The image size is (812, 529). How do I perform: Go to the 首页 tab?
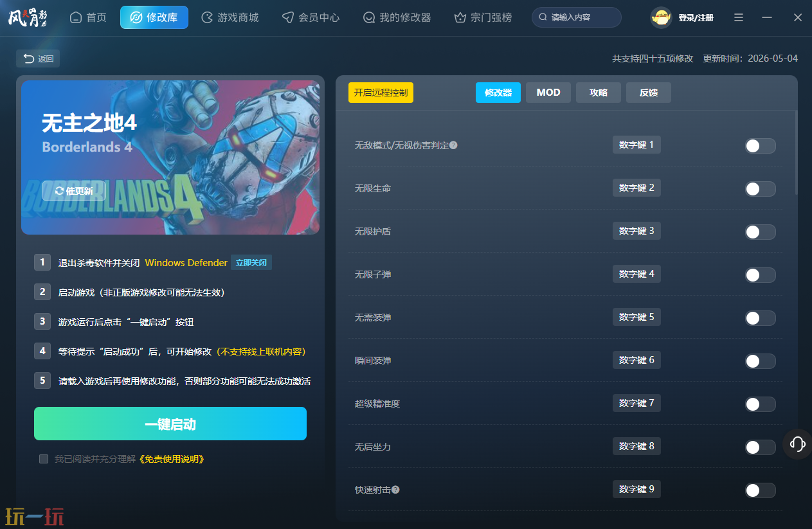point(88,17)
